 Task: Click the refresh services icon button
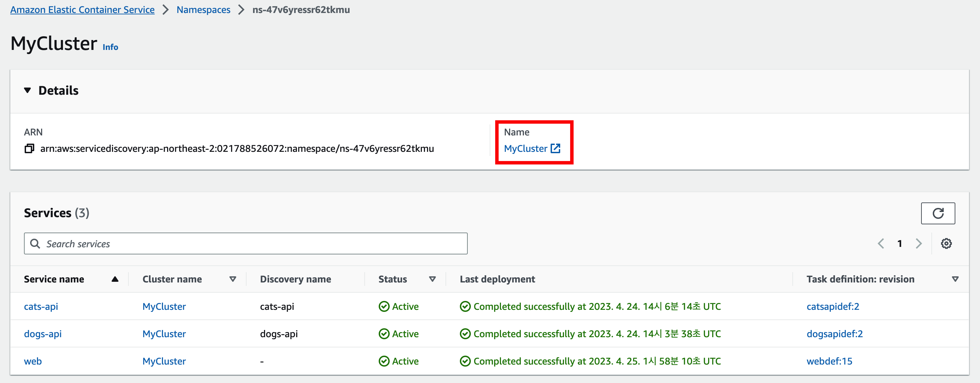click(x=938, y=213)
